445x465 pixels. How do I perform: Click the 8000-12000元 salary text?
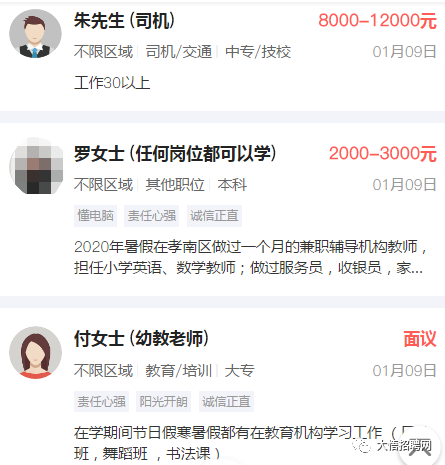coord(377,21)
